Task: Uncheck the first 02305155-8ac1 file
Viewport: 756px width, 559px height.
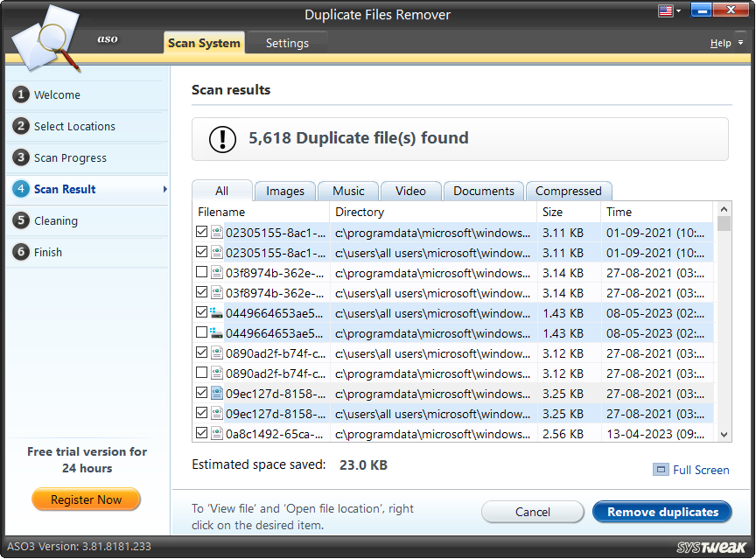Action: [201, 231]
